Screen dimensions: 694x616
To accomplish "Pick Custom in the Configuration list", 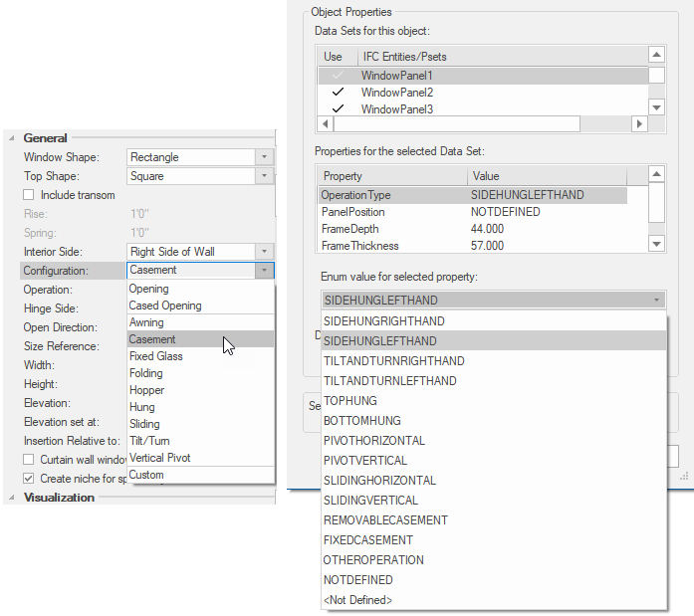I will click(147, 475).
